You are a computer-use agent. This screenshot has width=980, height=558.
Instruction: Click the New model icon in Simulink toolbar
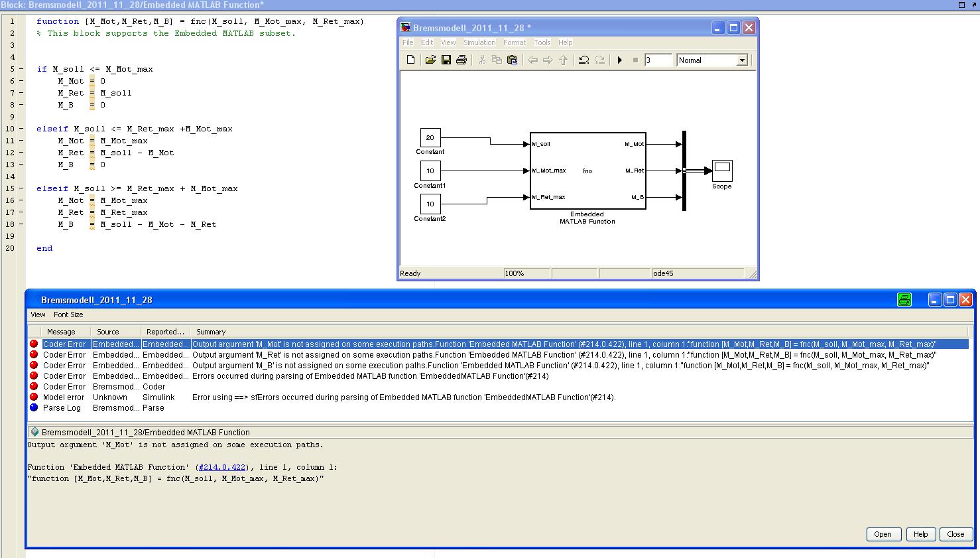tap(410, 60)
